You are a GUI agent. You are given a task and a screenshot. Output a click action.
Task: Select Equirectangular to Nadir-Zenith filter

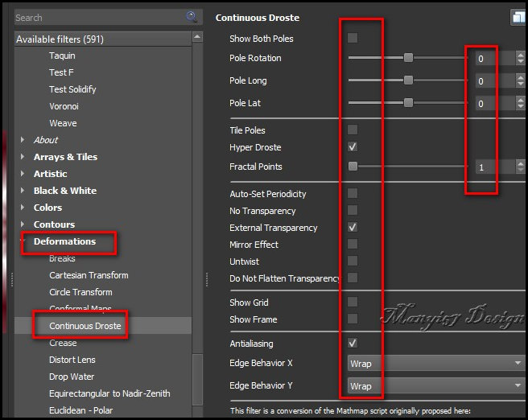click(x=109, y=393)
